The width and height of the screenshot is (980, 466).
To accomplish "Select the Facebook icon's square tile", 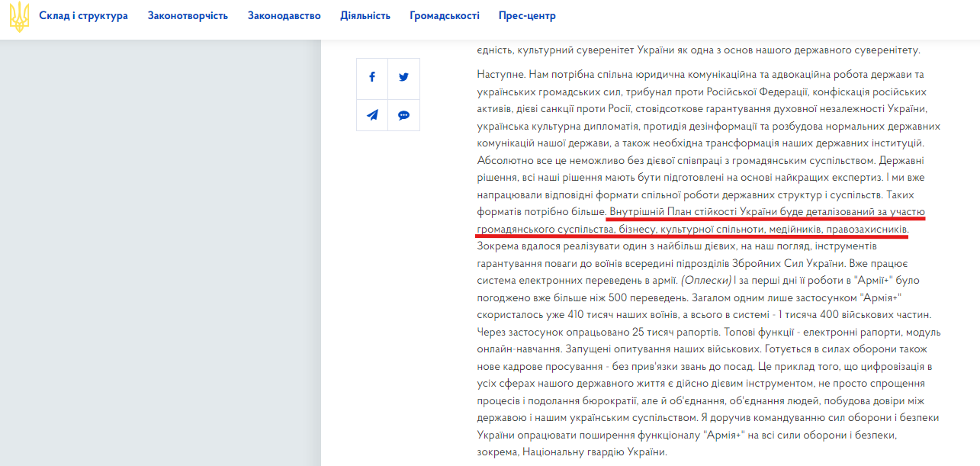I will coord(372,77).
